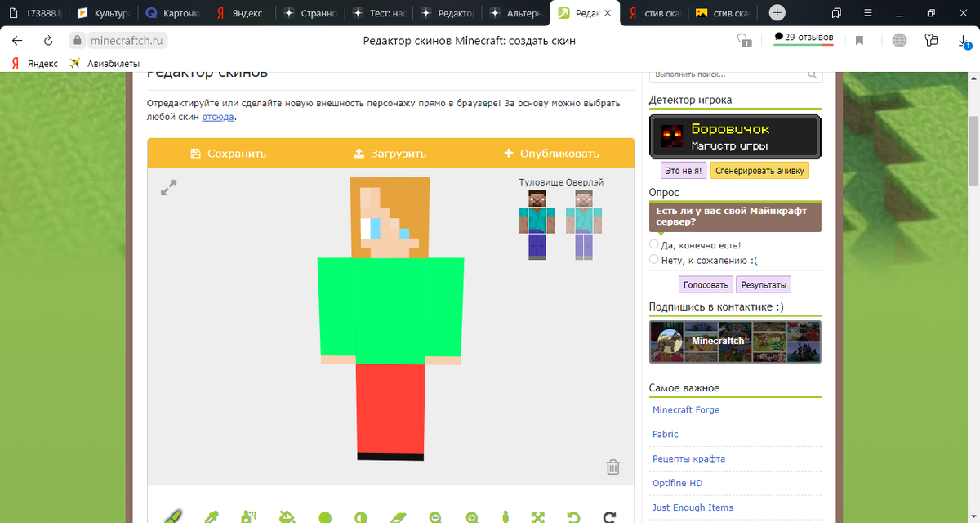Bookmark this page with the flag icon

click(859, 40)
